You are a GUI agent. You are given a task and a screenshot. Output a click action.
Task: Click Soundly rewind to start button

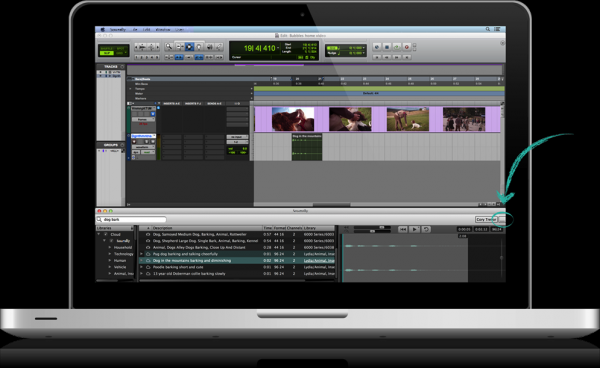(x=403, y=229)
